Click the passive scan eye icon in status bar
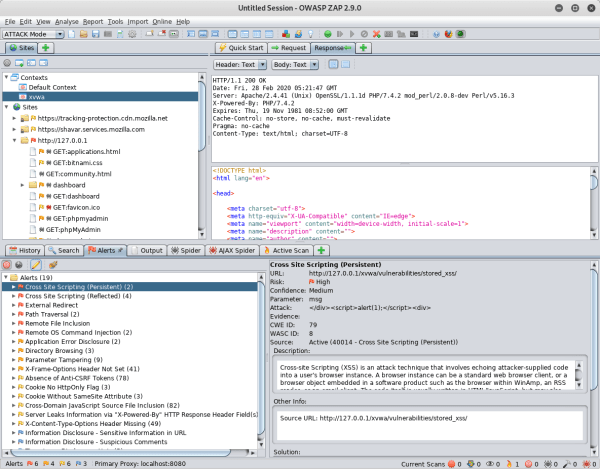 (490, 464)
